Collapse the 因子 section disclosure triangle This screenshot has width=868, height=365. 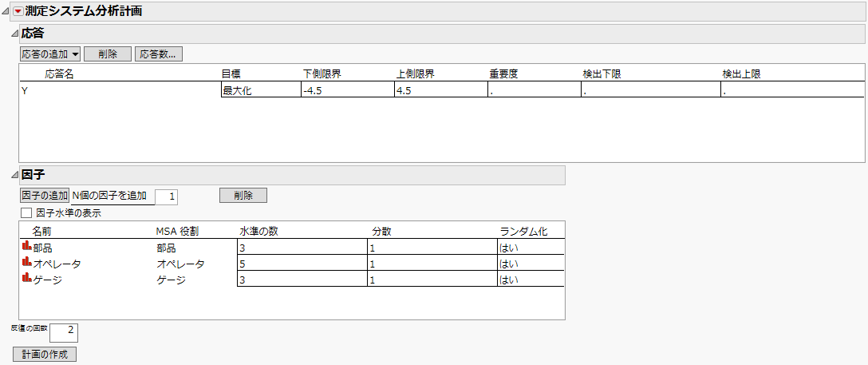(15, 176)
